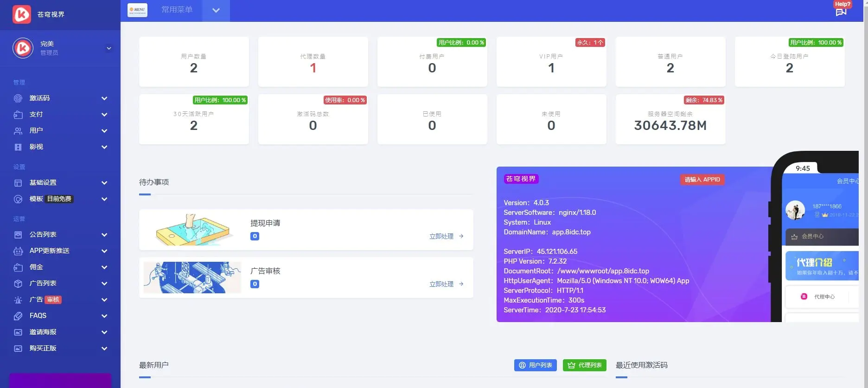Viewport: 868px width, 388px height.
Task: Open the admin profile dropdown chevron
Action: point(109,48)
